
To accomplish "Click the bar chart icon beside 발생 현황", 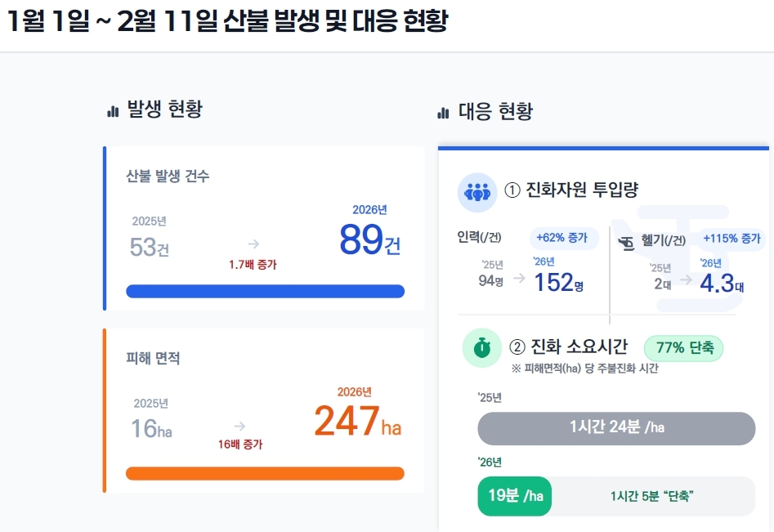I will (x=113, y=110).
